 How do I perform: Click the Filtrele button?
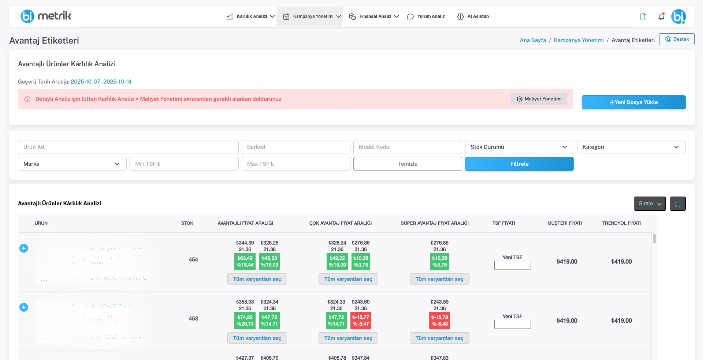pyautogui.click(x=519, y=164)
